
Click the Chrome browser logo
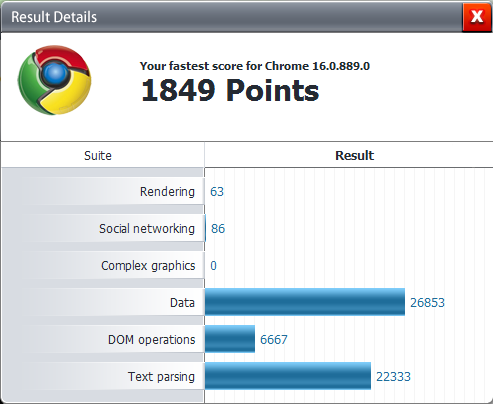pos(54,80)
